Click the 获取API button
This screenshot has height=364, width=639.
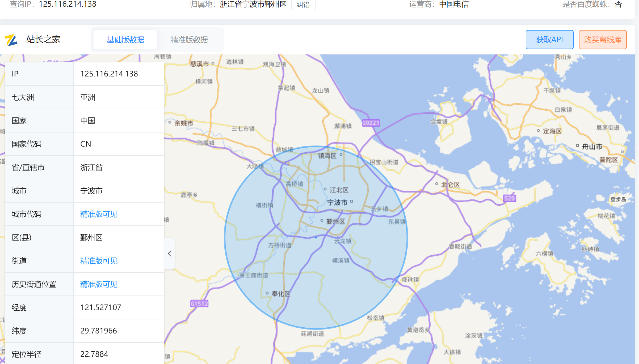click(549, 40)
